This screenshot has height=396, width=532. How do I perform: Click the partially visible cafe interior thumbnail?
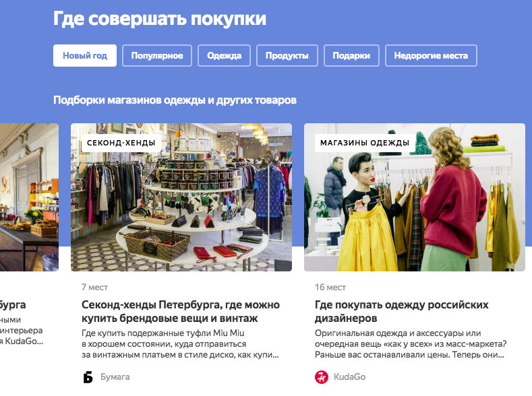tap(29, 197)
